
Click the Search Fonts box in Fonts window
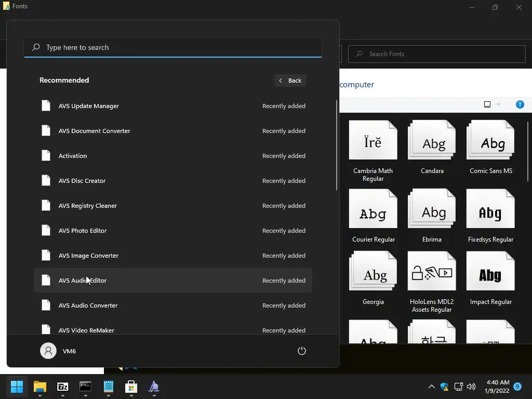tap(436, 54)
